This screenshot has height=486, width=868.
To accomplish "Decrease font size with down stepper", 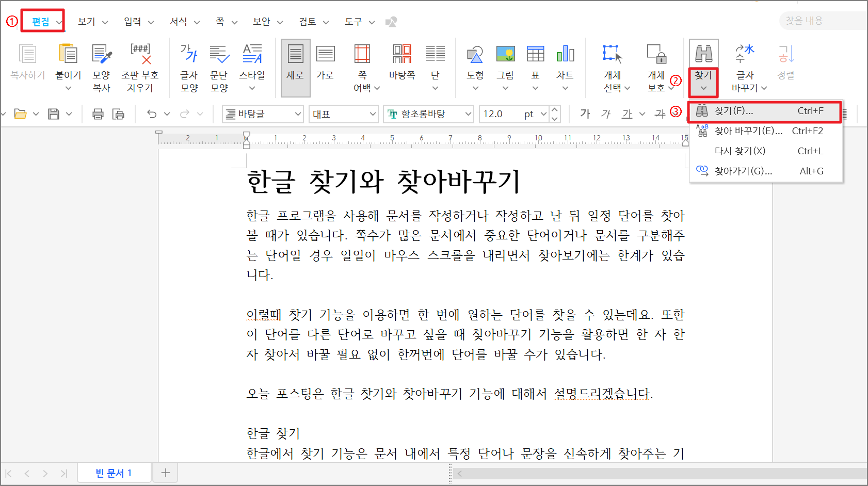I will coord(555,119).
